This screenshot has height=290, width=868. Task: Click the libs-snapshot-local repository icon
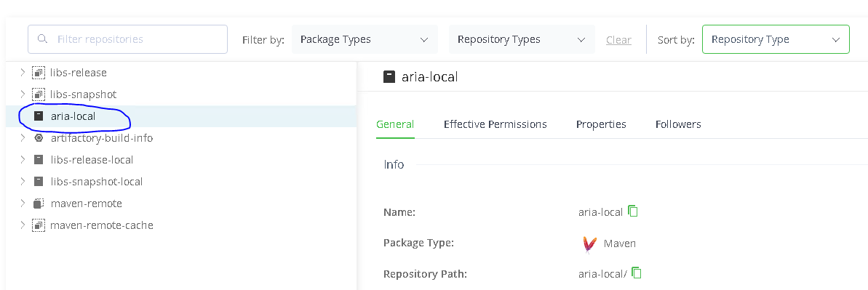click(x=38, y=182)
